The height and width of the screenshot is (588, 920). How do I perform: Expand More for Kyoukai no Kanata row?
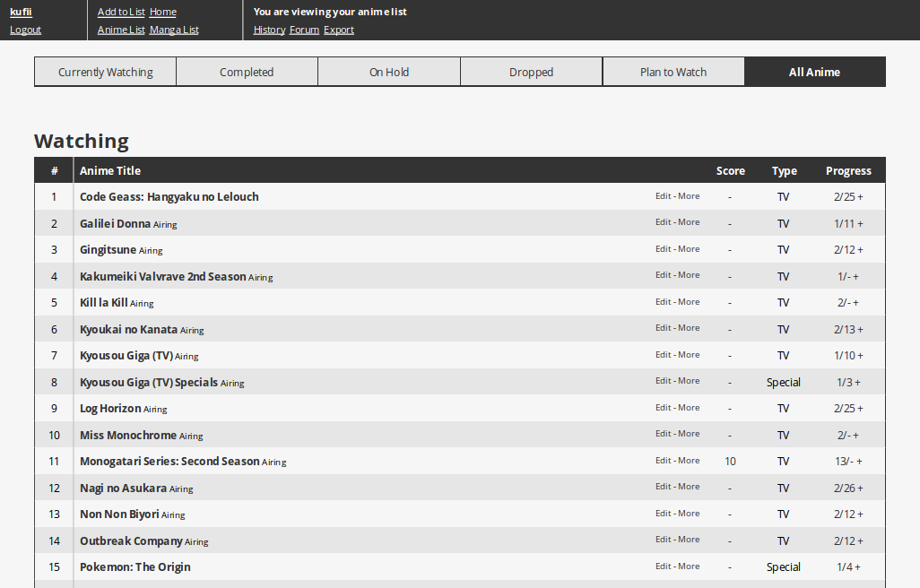tap(689, 328)
